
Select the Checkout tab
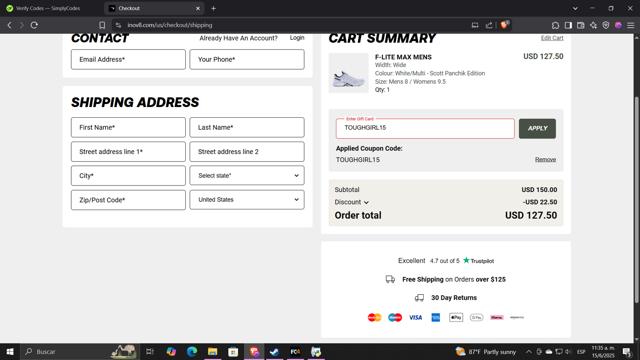pos(154,8)
